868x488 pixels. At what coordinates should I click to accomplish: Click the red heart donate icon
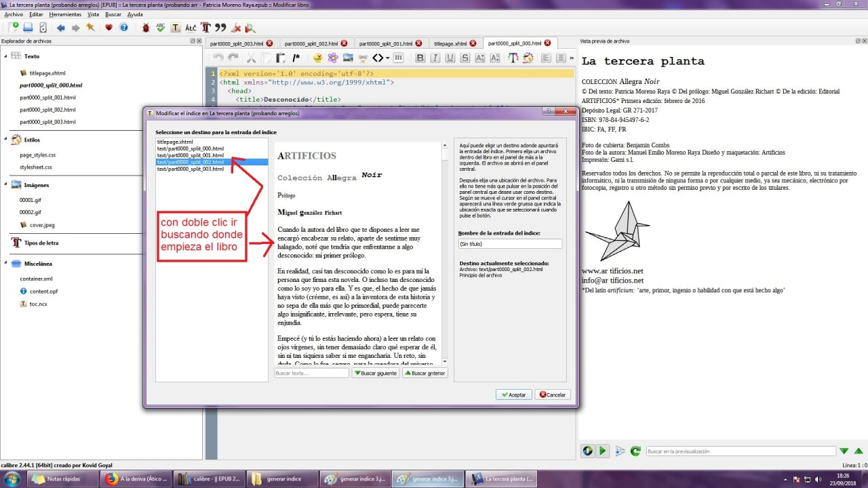tap(108, 28)
